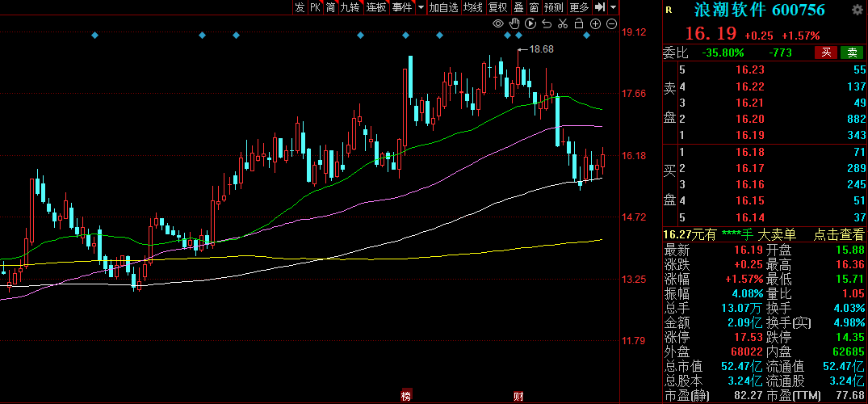Click the 委比 value -35.80%
The width and height of the screenshot is (868, 404).
pos(723,53)
